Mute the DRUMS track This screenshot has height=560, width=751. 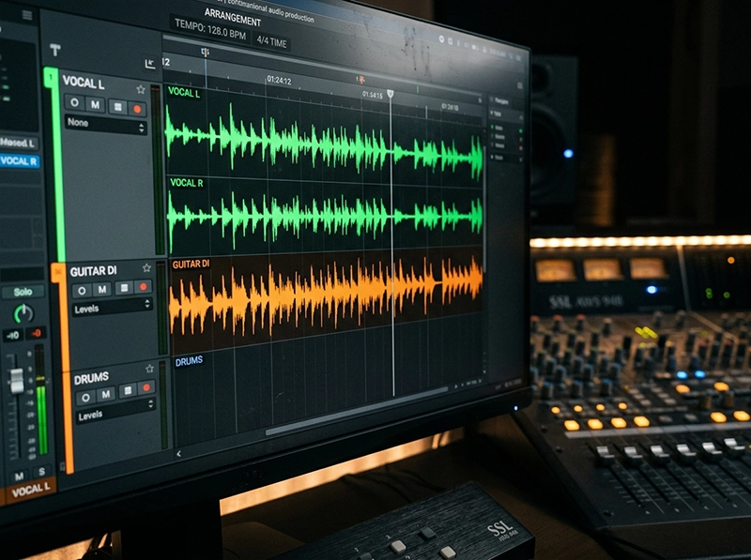pos(106,394)
